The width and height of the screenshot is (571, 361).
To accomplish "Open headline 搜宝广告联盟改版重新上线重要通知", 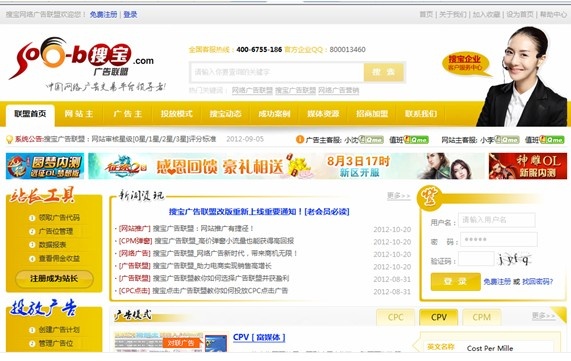I will (259, 212).
